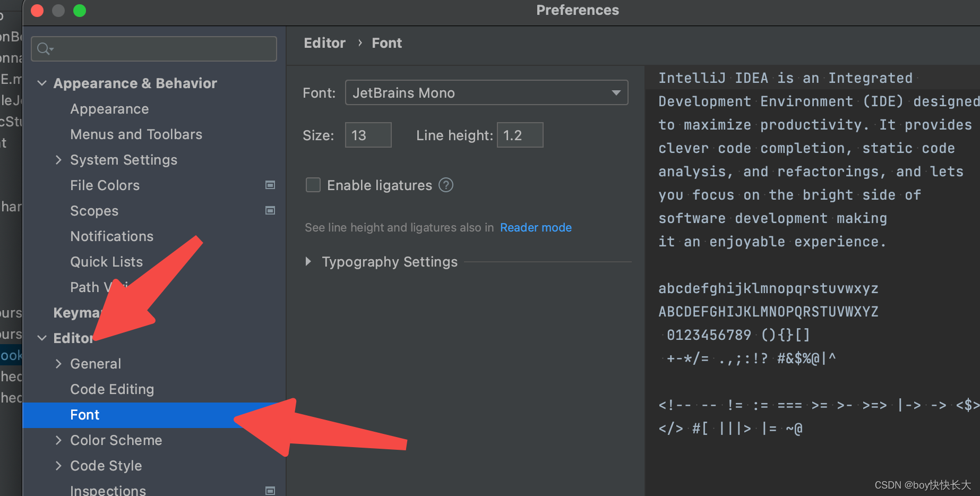Open the Reader mode link
This screenshot has height=496, width=980.
tap(536, 228)
